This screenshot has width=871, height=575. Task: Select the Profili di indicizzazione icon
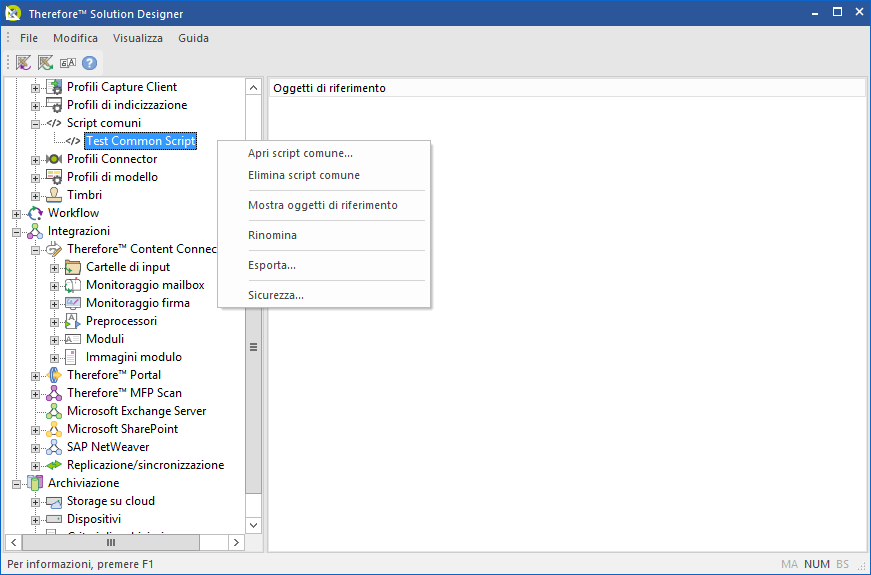[x=54, y=105]
